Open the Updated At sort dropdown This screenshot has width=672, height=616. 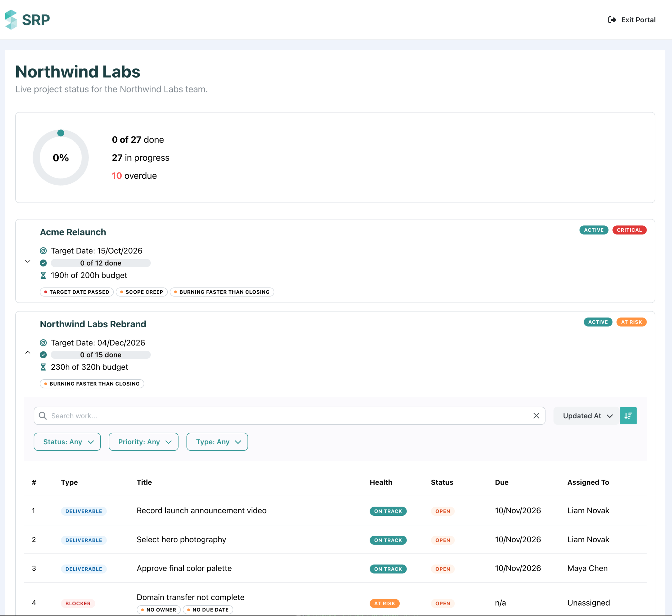[x=587, y=416]
